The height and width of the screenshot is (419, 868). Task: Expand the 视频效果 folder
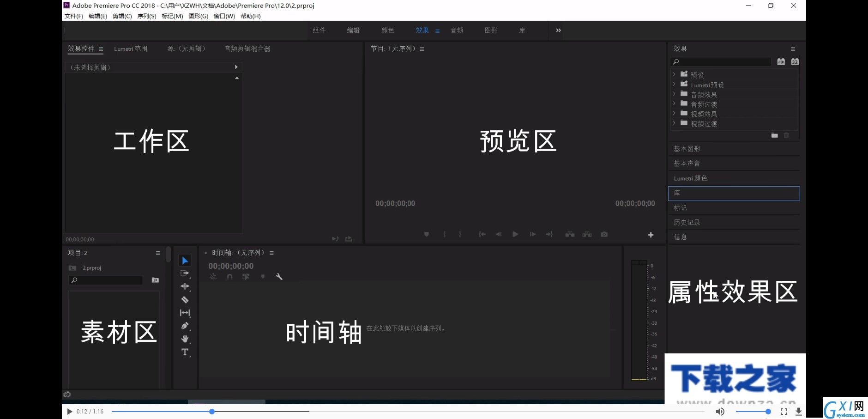coord(674,113)
